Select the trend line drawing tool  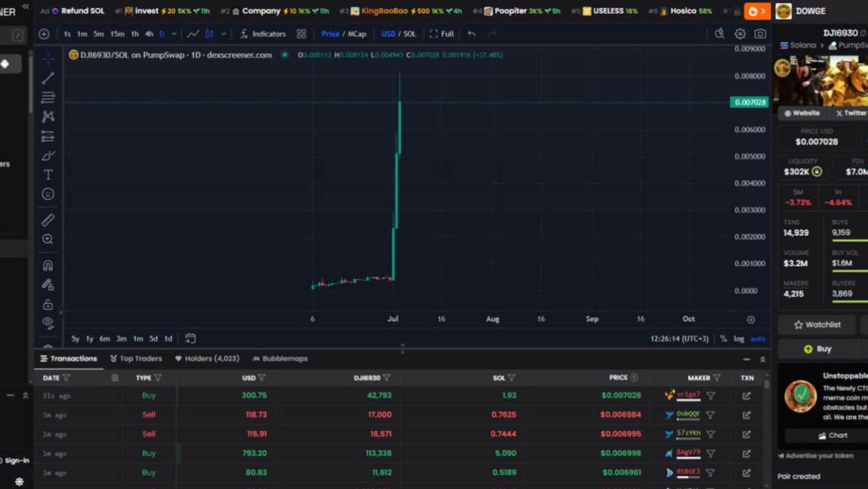(48, 78)
